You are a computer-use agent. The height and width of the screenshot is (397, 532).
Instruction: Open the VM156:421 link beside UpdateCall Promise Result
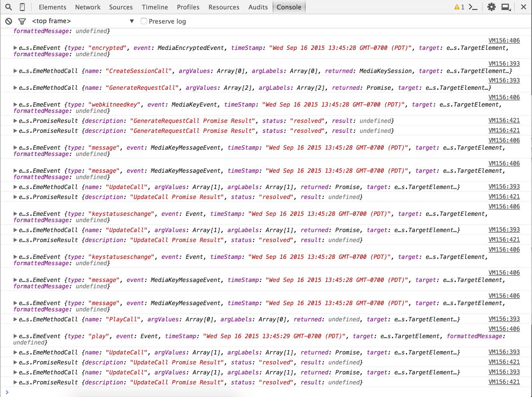pyautogui.click(x=504, y=197)
